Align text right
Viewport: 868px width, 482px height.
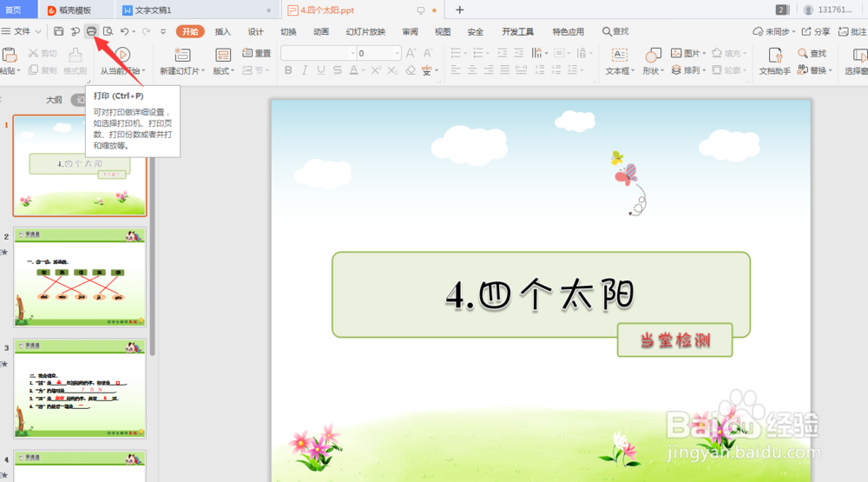coord(489,70)
